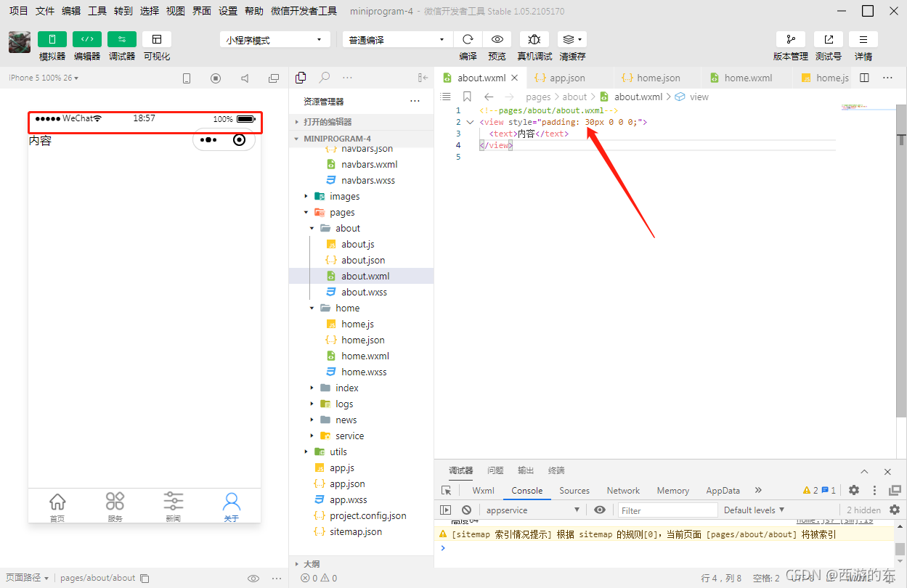Start real device debugging icon

point(534,39)
